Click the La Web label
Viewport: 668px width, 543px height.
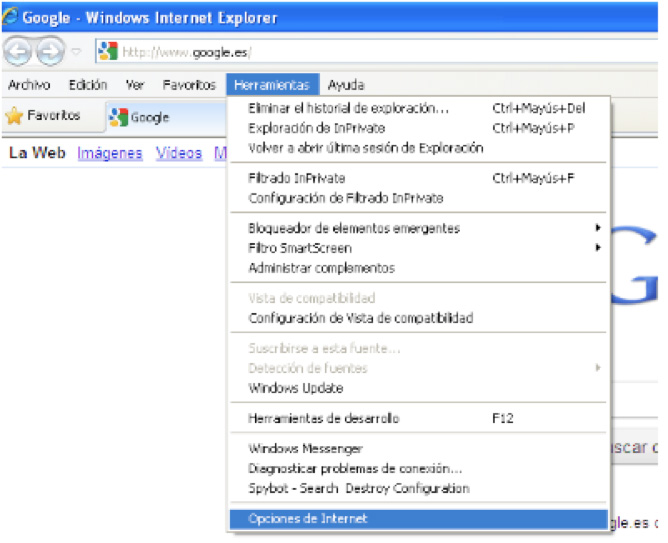coord(37,152)
